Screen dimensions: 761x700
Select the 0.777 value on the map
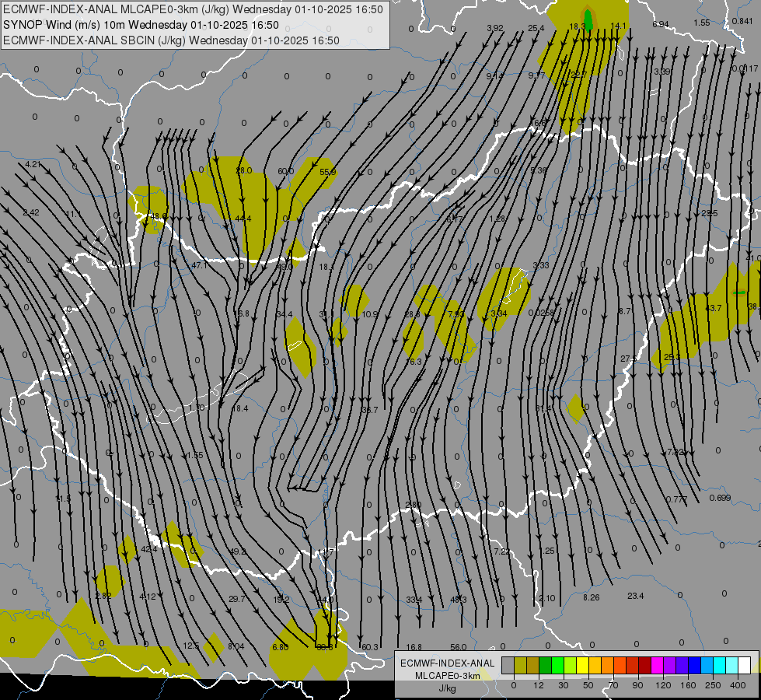click(x=676, y=499)
